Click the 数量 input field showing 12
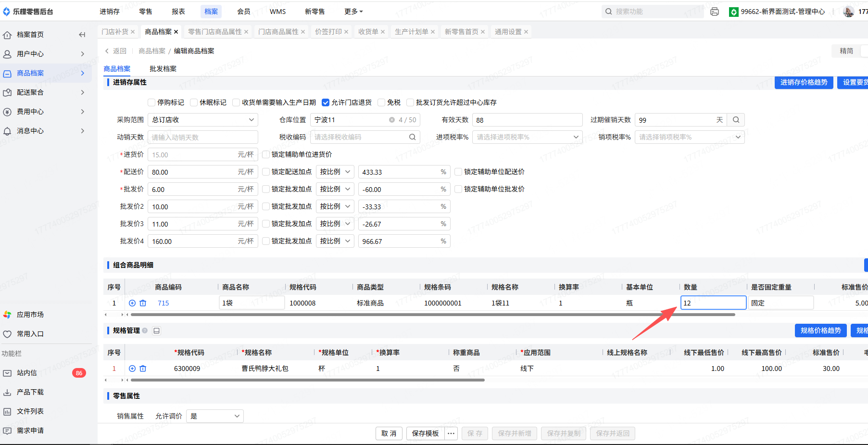 tap(713, 303)
